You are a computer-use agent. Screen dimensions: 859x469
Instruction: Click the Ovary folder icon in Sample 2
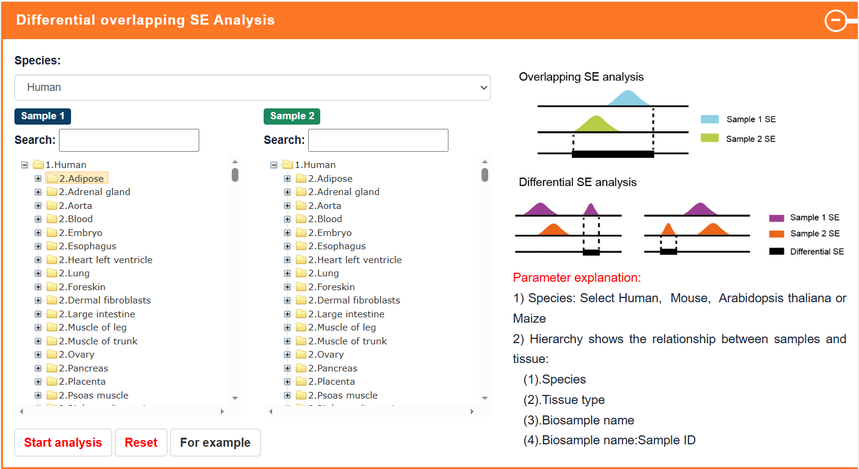coord(300,355)
